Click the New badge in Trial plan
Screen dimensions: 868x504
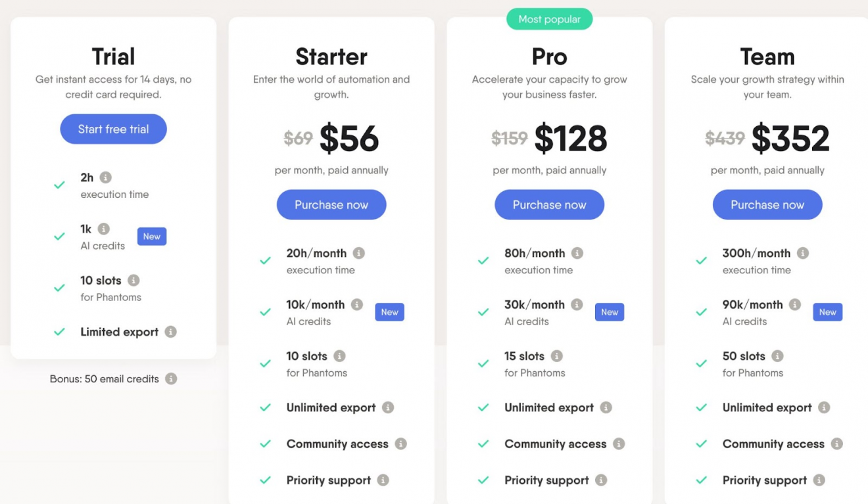[152, 237]
